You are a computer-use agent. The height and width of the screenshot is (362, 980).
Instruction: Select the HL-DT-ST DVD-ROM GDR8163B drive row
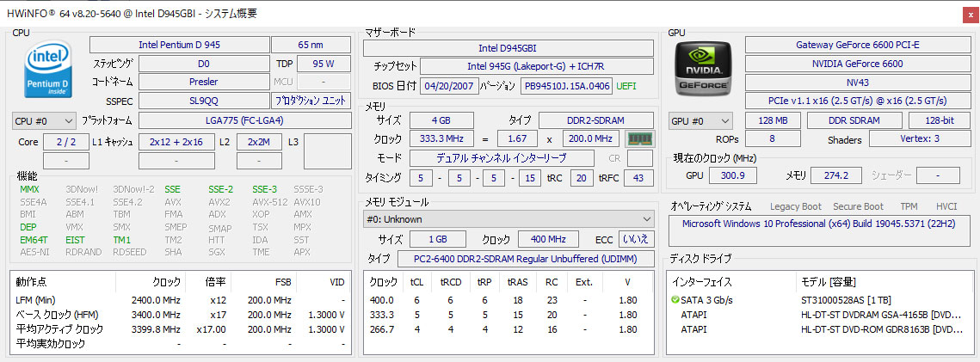point(821,329)
